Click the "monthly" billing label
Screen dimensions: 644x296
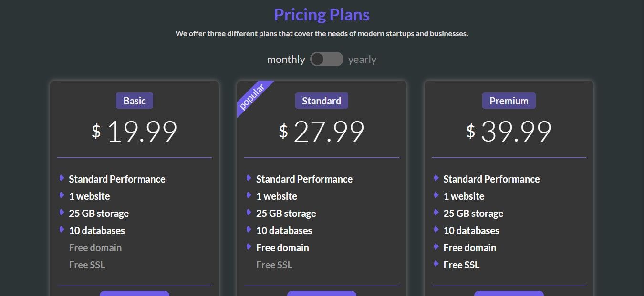(286, 60)
